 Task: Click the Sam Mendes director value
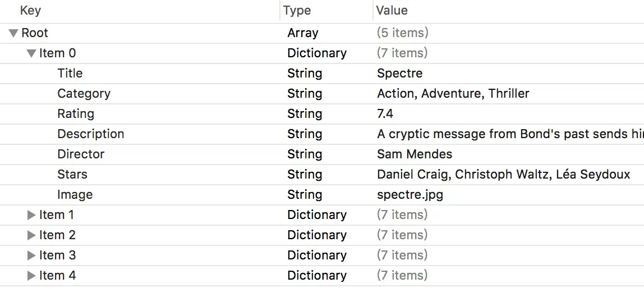[x=414, y=154]
